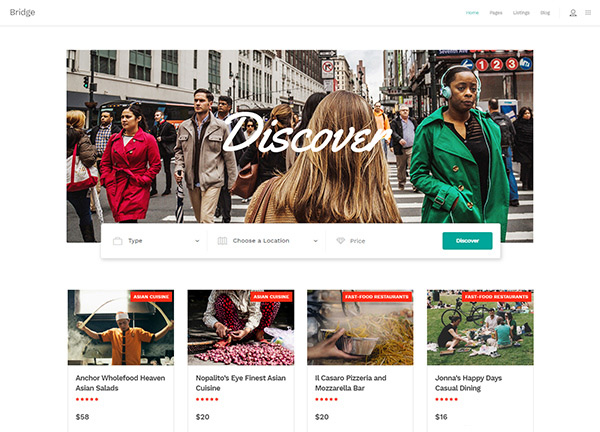Click the diamond icon beside Price
Image resolution: width=600 pixels, height=432 pixels.
click(x=340, y=241)
